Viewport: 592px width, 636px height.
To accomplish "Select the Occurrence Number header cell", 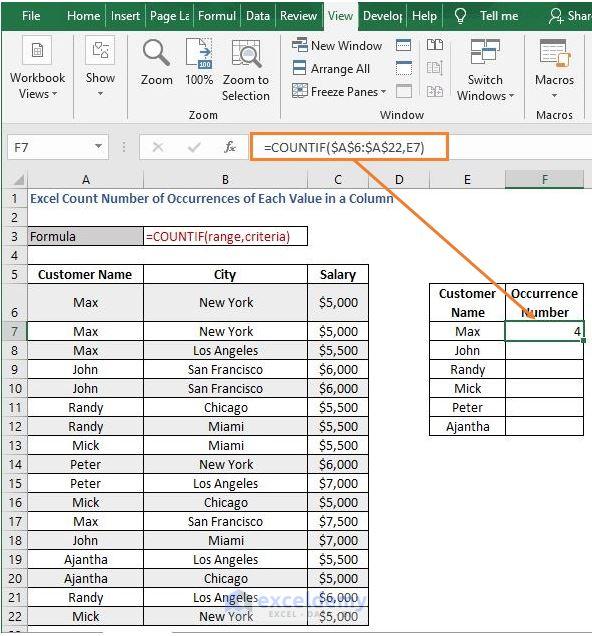I will coord(545,303).
